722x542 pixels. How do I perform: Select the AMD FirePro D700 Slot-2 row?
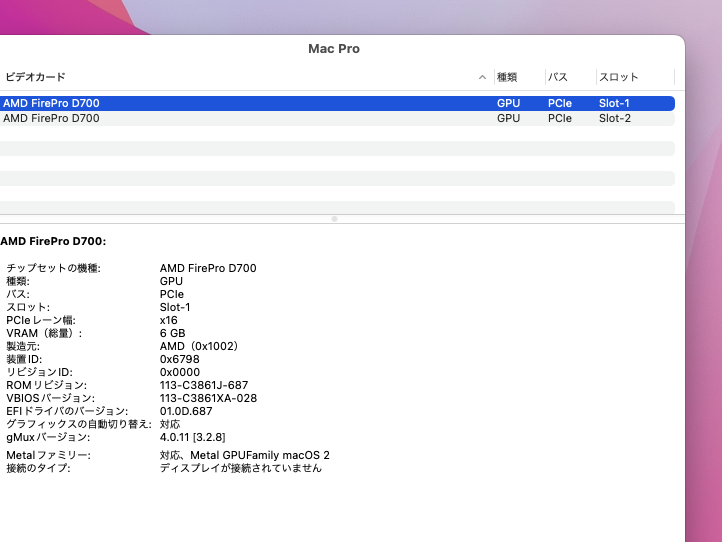click(337, 118)
